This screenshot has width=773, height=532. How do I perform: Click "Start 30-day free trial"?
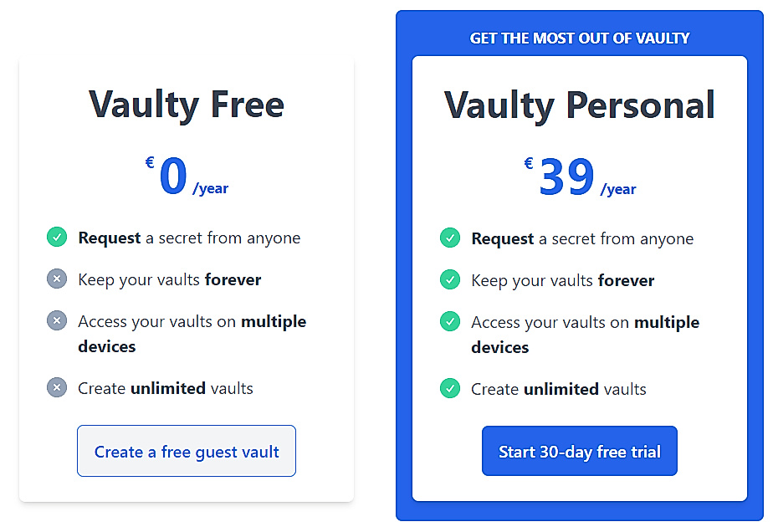[x=579, y=451]
